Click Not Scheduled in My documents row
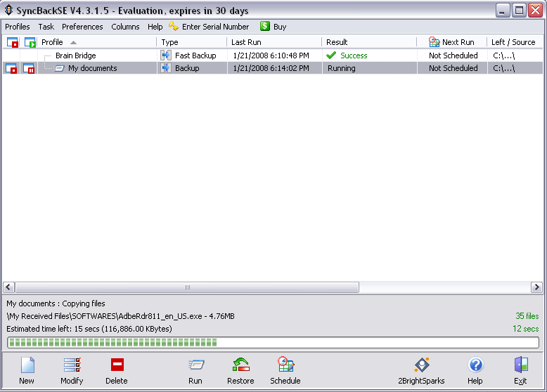The height and width of the screenshot is (392, 547). click(453, 68)
